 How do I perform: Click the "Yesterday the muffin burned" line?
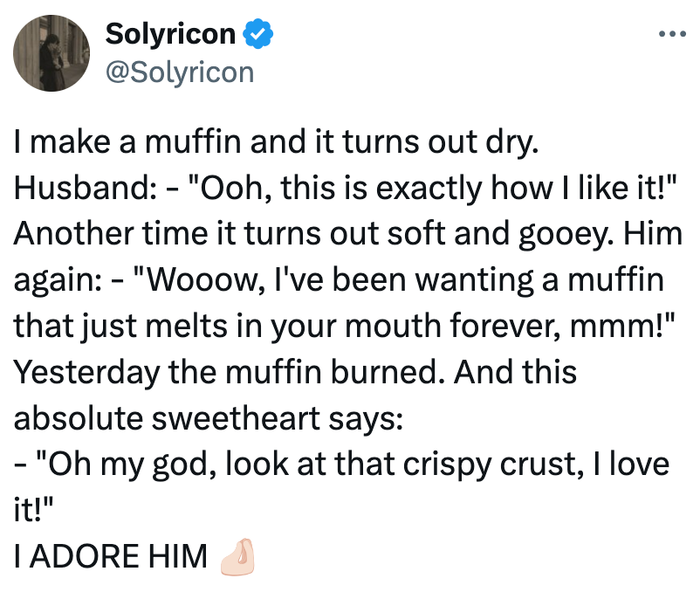coord(295,373)
